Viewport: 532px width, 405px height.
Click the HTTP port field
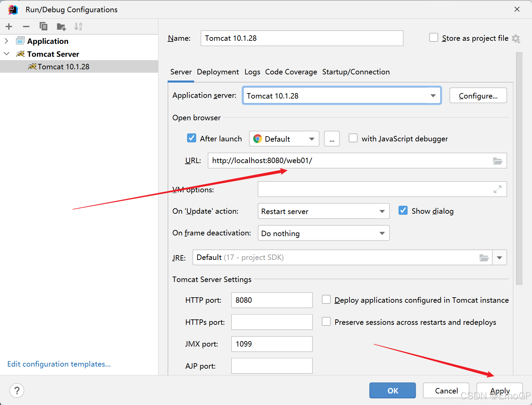[x=272, y=300]
